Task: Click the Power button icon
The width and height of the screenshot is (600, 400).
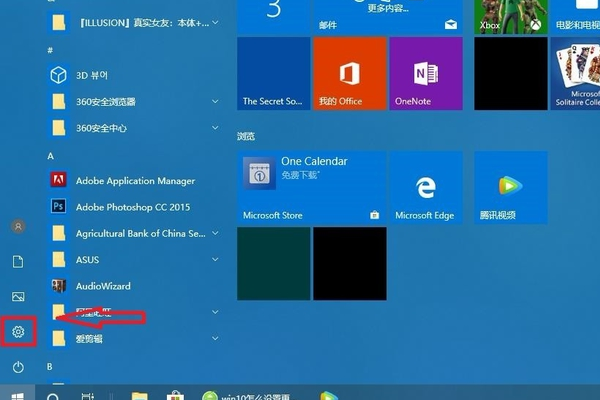Action: tap(18, 367)
